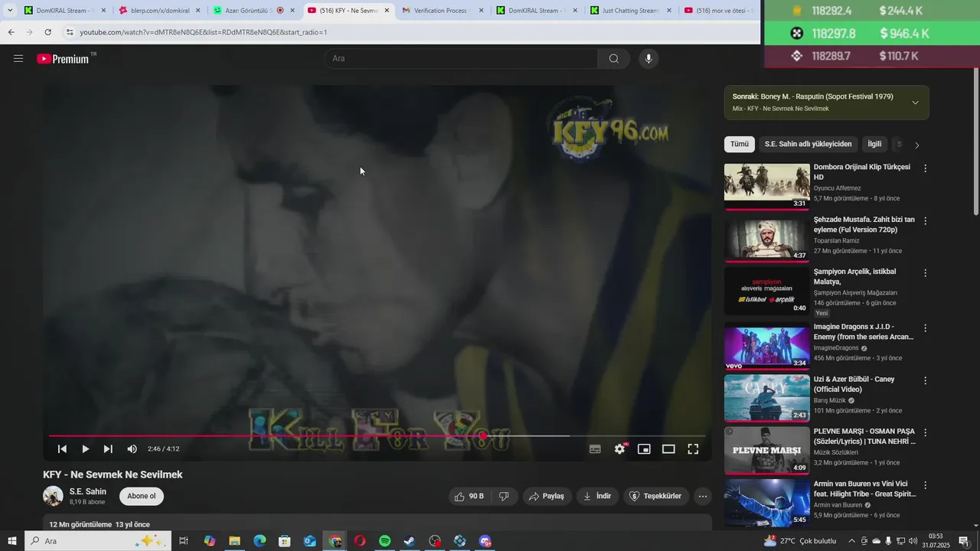
Task: Open options menu for Şampiyon Arçelik video
Action: tap(925, 273)
